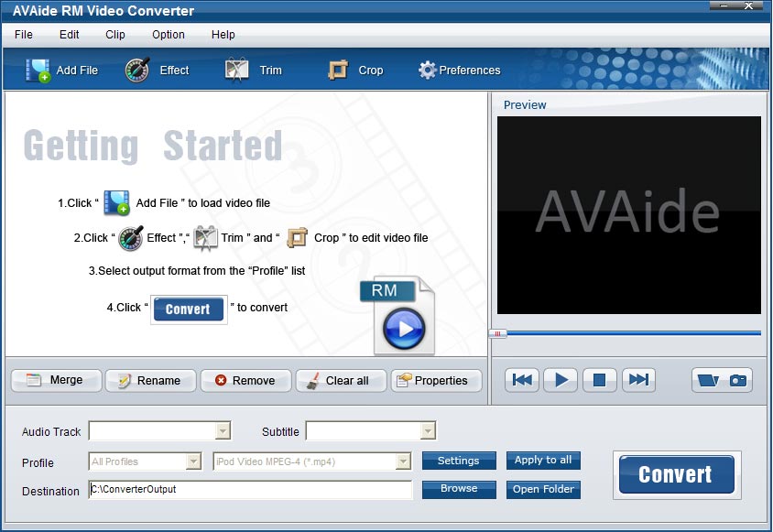Screen dimensions: 773x532
Task: Start conversion with the Convert button
Action: click(676, 474)
